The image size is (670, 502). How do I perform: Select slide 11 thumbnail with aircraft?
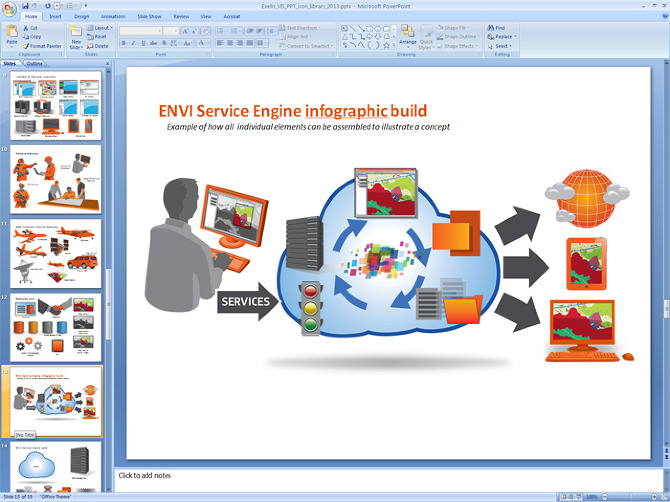[x=56, y=253]
